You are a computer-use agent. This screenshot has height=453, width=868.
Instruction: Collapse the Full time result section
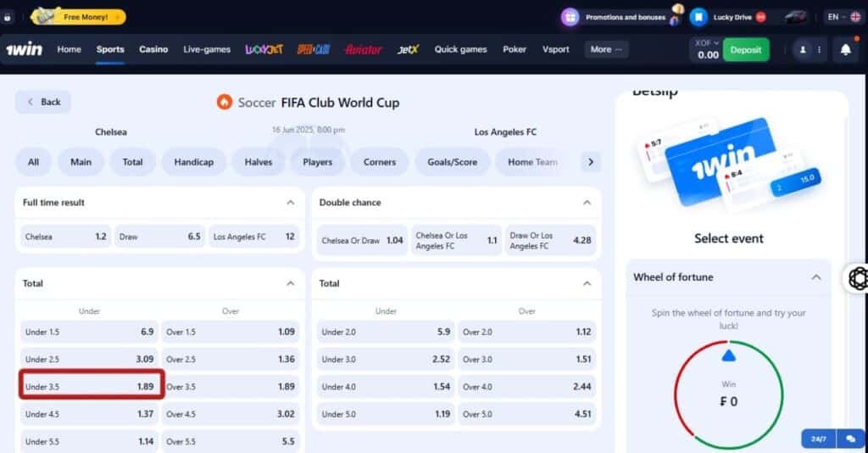(x=291, y=203)
